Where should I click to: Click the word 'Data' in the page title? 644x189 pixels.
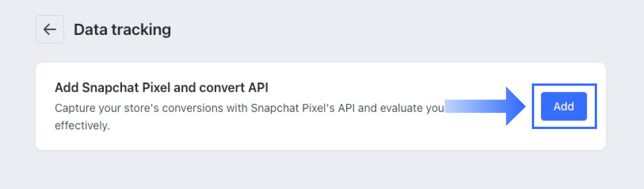91,30
